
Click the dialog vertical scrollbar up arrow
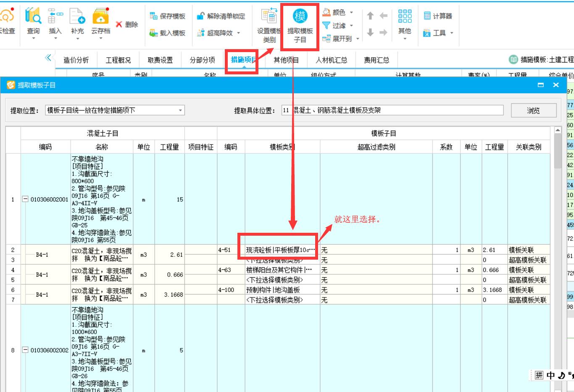pyautogui.click(x=558, y=130)
